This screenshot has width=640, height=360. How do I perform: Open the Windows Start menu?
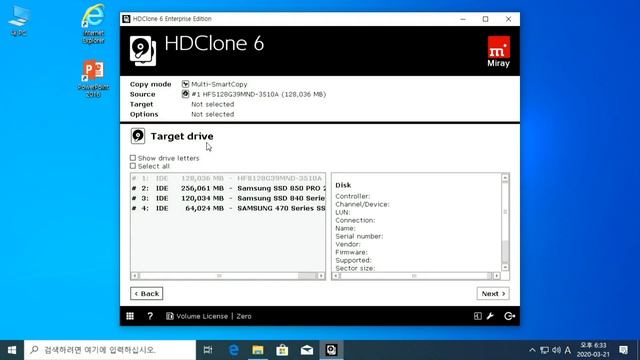point(12,350)
